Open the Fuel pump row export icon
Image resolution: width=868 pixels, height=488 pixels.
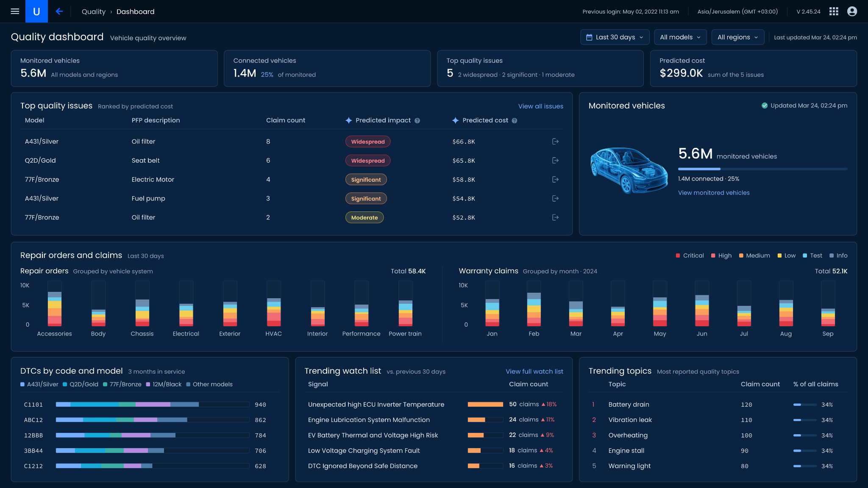pos(555,198)
